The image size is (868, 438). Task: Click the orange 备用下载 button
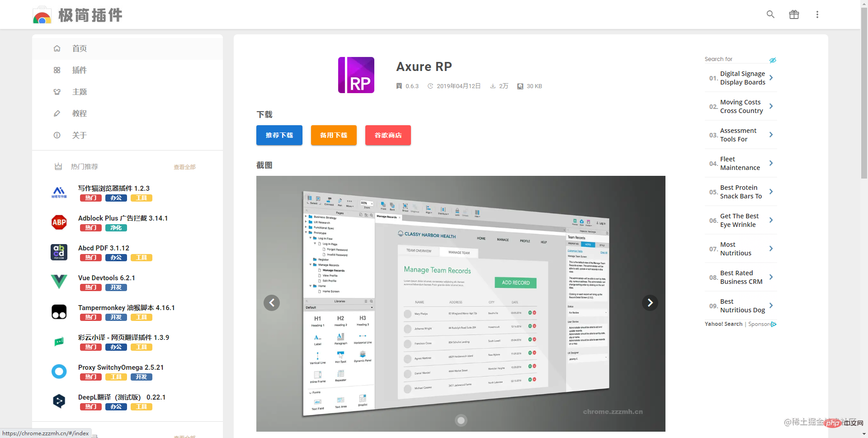pyautogui.click(x=334, y=135)
